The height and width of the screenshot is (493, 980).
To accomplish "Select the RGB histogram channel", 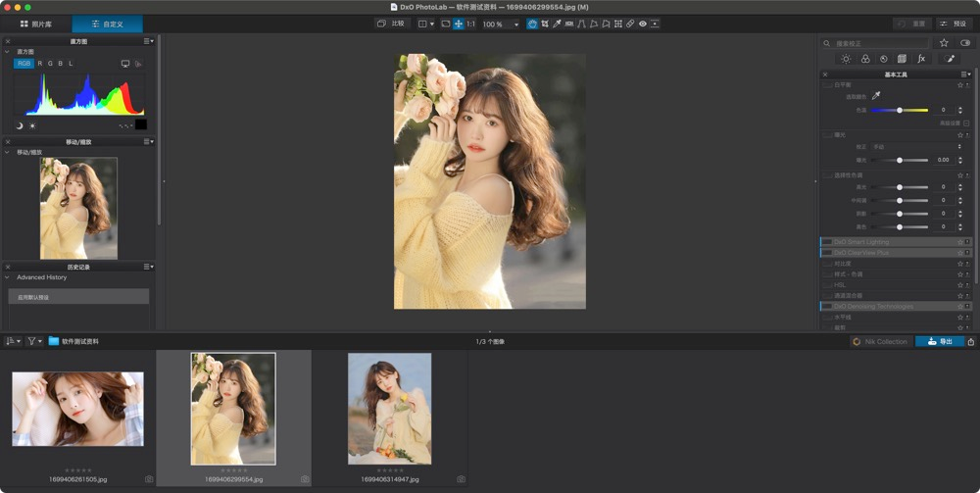I will pyautogui.click(x=24, y=63).
